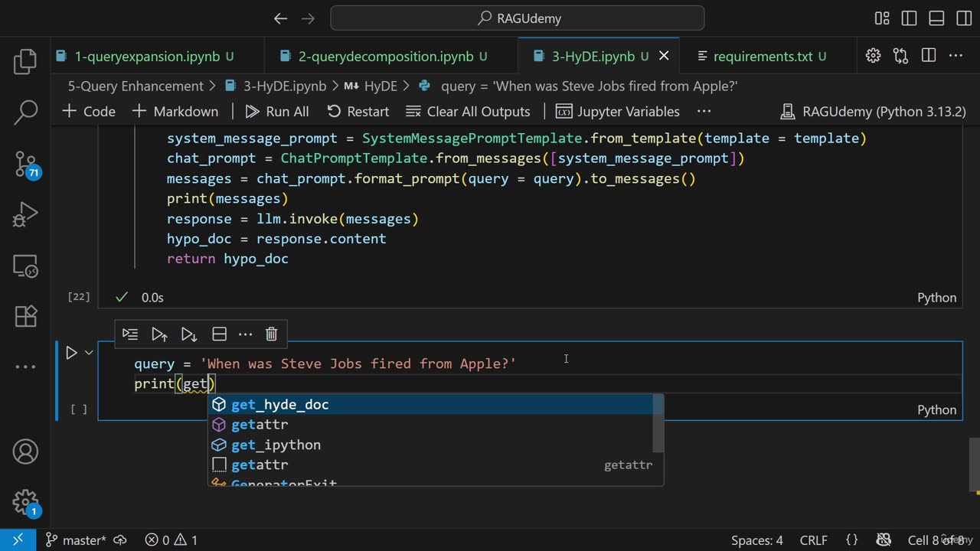This screenshot has width=980, height=551.
Task: Choose get_hyde_doc from autocomplete list
Action: (x=280, y=405)
